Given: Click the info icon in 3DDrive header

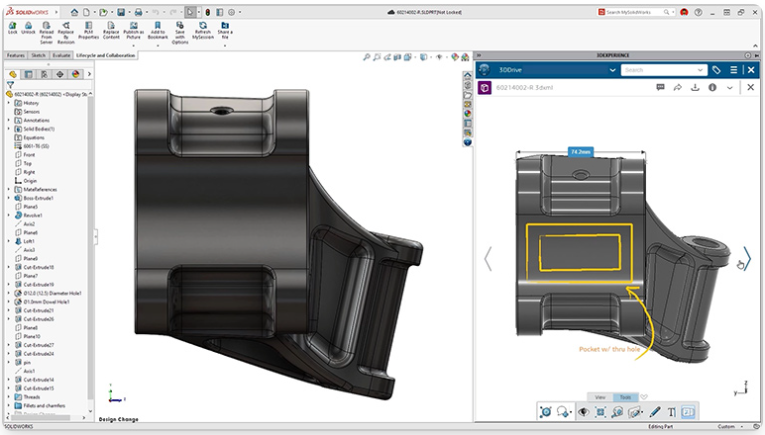Looking at the screenshot, I should (x=712, y=88).
